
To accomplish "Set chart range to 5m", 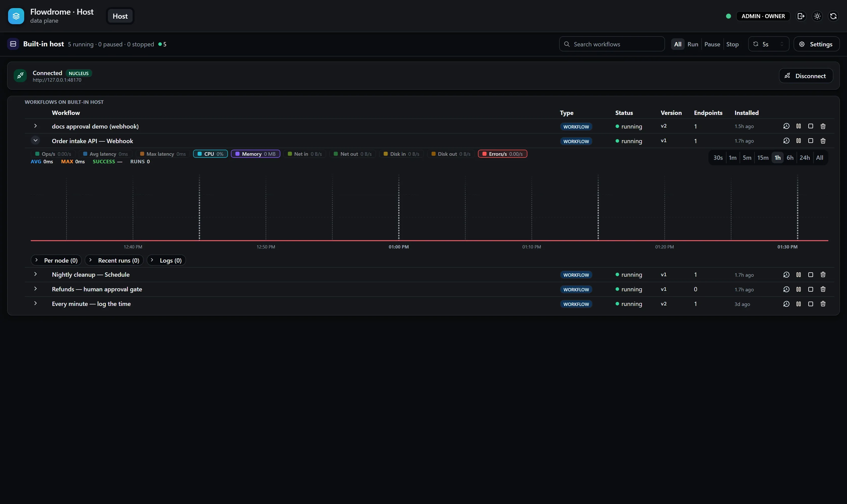I will (x=747, y=157).
